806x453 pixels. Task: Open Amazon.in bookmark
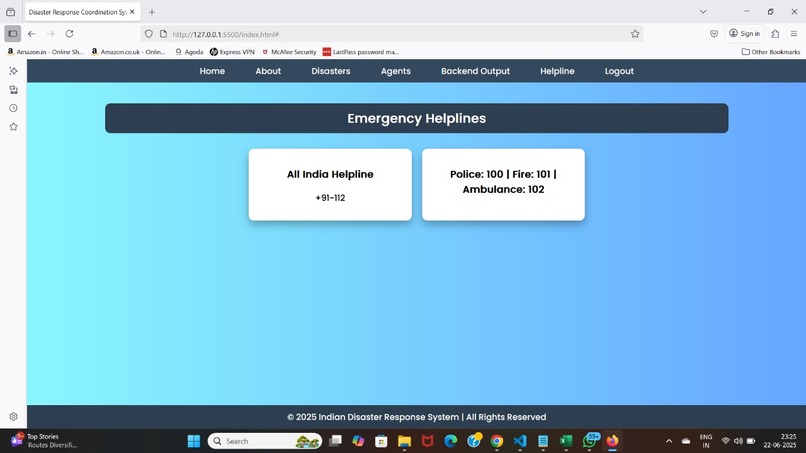pyautogui.click(x=45, y=52)
